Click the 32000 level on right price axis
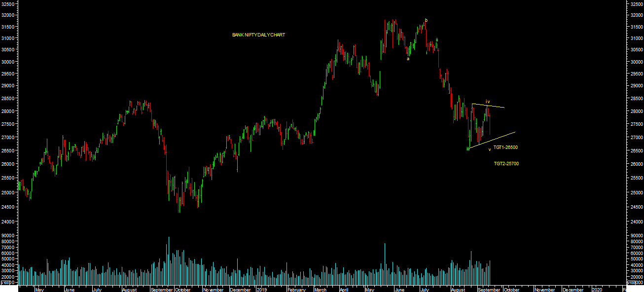 [636, 15]
